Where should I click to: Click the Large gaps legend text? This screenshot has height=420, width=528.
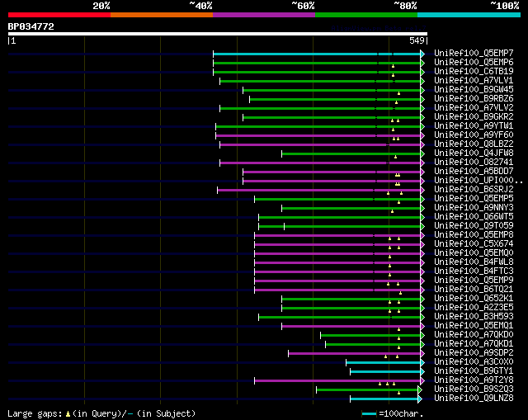click(101, 413)
